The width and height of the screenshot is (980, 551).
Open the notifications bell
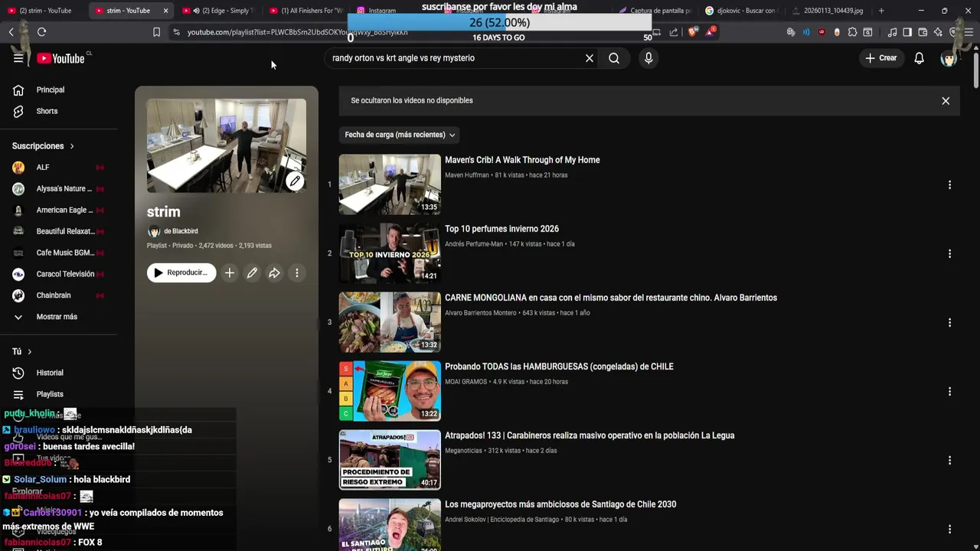(x=919, y=58)
